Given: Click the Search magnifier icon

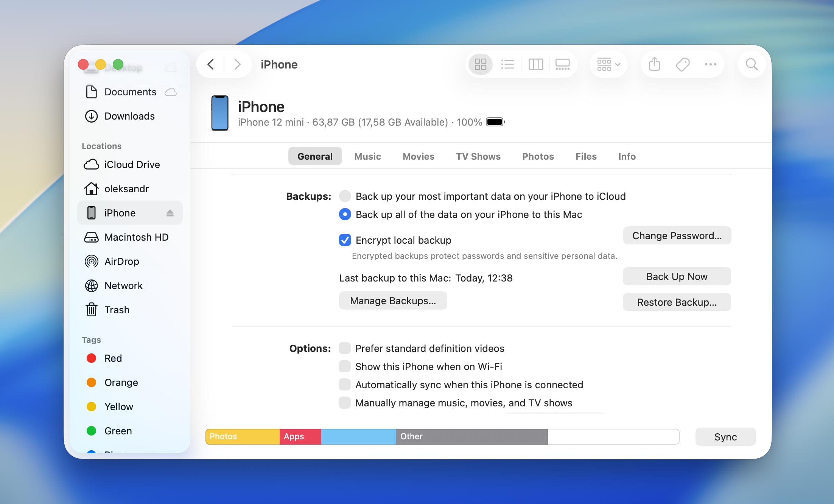Looking at the screenshot, I should coord(752,64).
